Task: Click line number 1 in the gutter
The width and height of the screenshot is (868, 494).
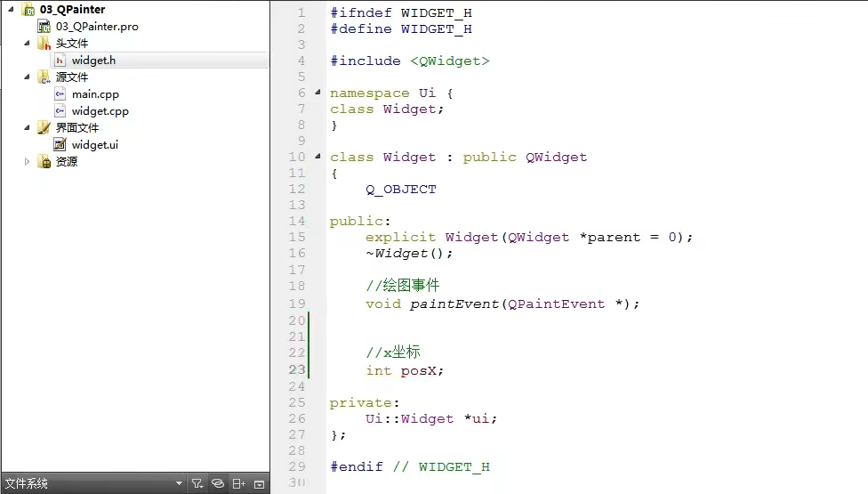Action: [x=301, y=12]
